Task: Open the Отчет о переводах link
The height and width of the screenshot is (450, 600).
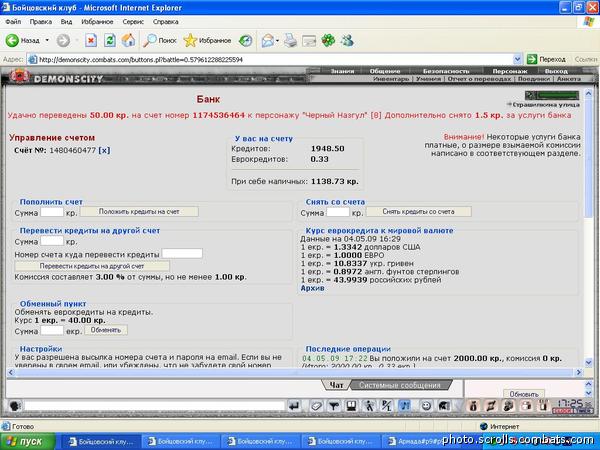Action: click(x=479, y=79)
